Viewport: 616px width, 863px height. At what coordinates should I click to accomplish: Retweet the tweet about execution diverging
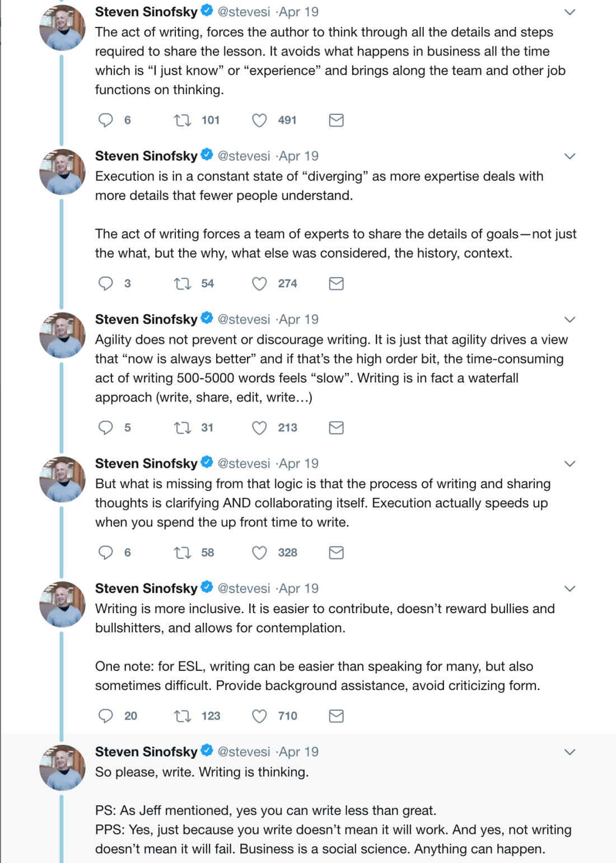182,283
